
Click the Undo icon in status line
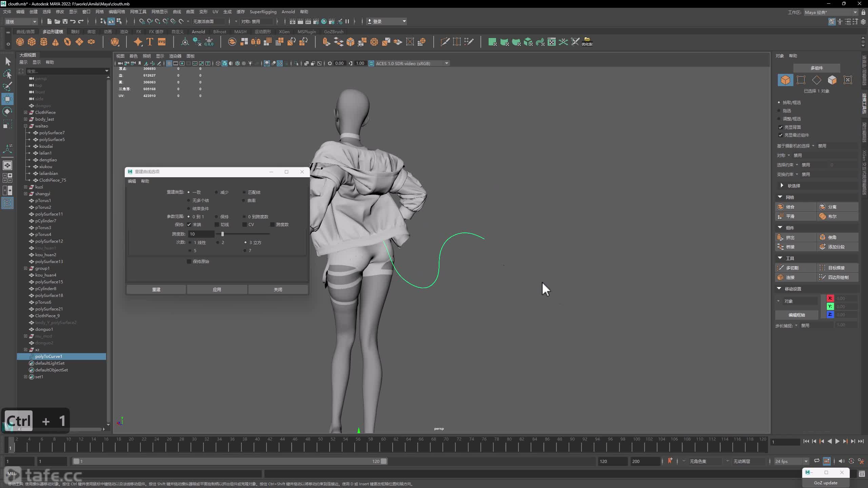tap(73, 21)
